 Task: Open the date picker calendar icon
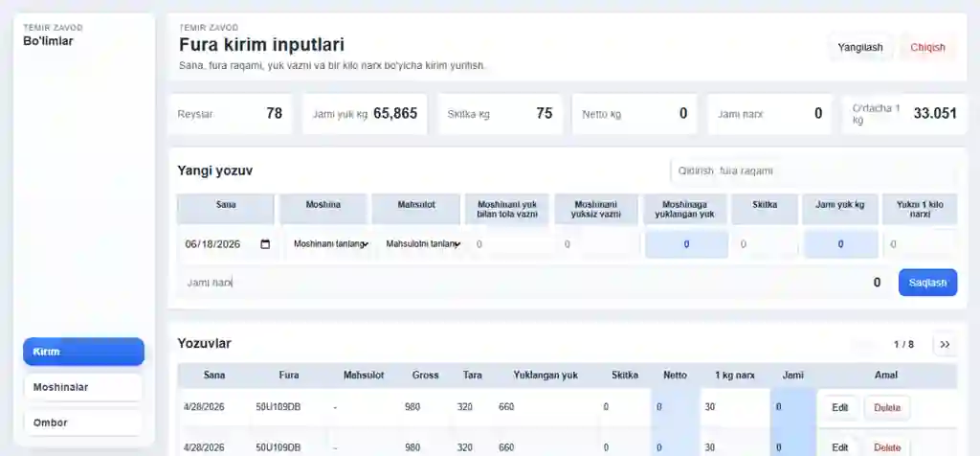point(265,244)
